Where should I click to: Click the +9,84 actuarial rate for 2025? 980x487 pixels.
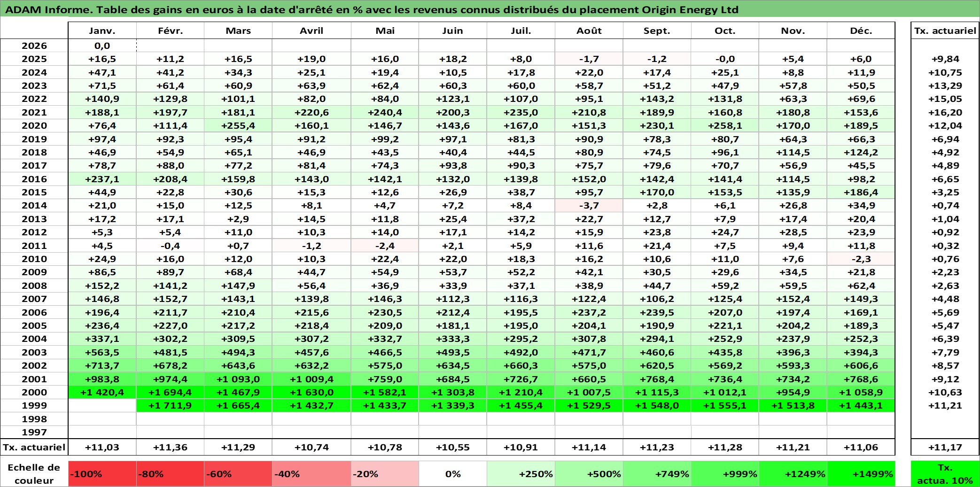(945, 59)
